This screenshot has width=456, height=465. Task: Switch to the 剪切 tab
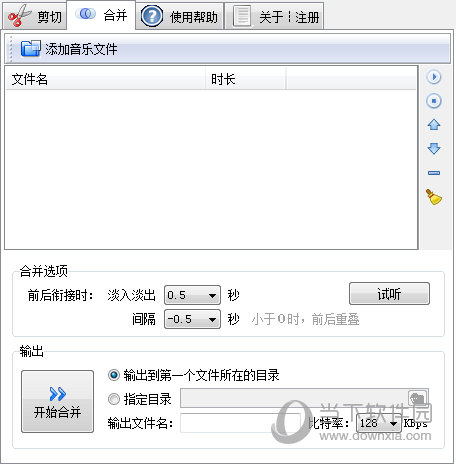click(35, 16)
